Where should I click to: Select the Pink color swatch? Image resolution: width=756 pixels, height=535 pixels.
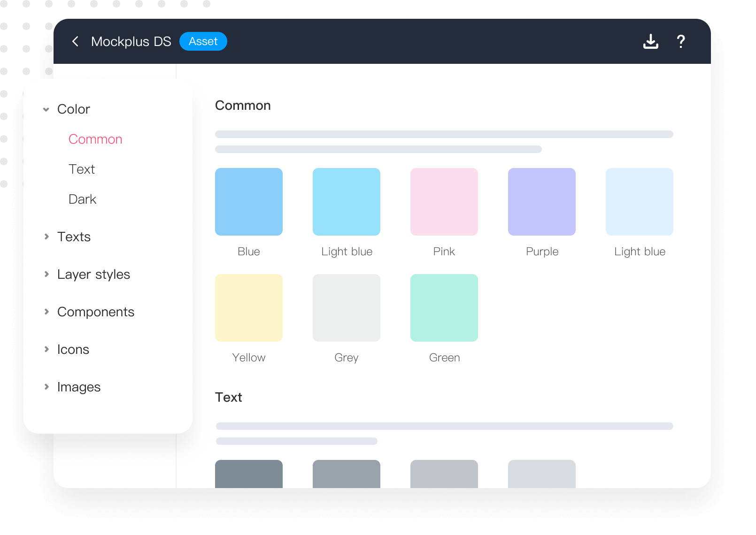444,202
